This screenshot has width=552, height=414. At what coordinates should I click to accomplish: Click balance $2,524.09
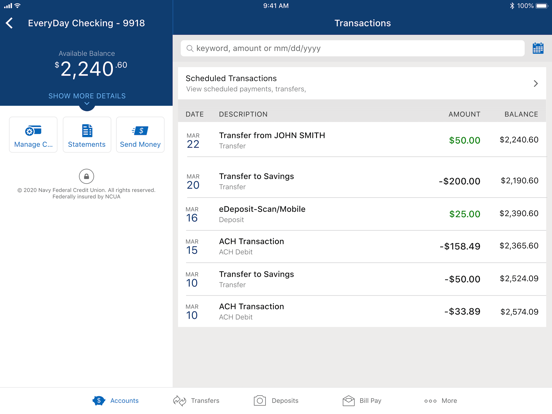click(x=519, y=279)
